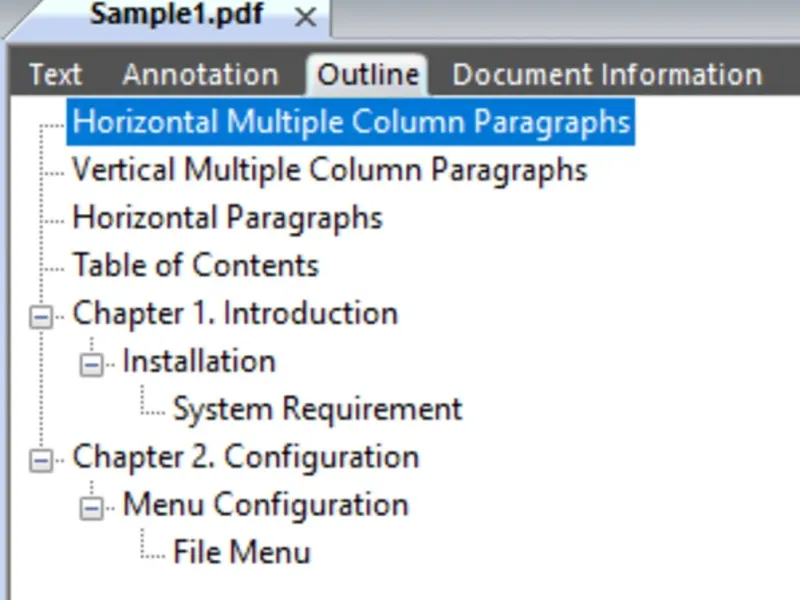Click the Installation outline item
Viewport: 800px width, 600px height.
tap(199, 362)
